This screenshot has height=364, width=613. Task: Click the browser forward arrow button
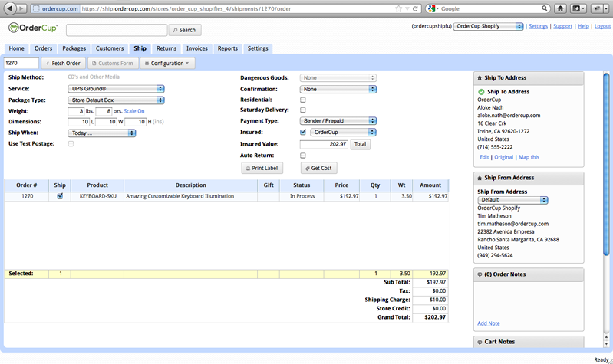point(22,8)
